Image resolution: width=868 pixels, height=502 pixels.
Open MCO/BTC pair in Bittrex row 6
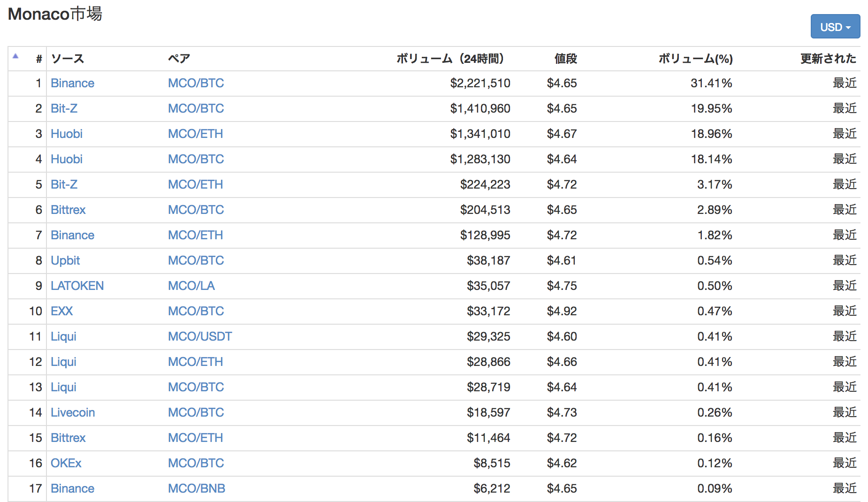(x=196, y=210)
